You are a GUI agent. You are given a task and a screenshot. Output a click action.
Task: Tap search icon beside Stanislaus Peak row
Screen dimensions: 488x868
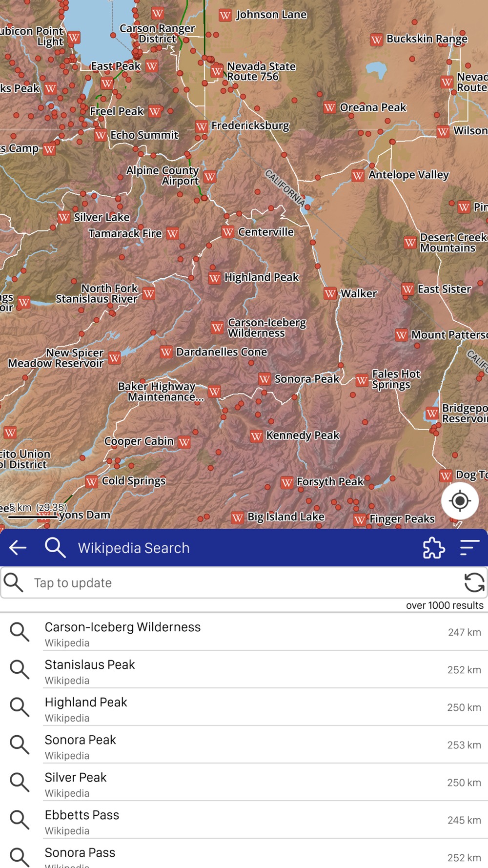click(20, 669)
